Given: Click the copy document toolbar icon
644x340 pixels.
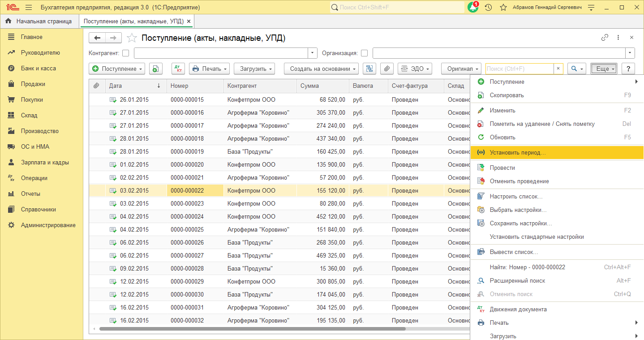Looking at the screenshot, I should (x=155, y=69).
